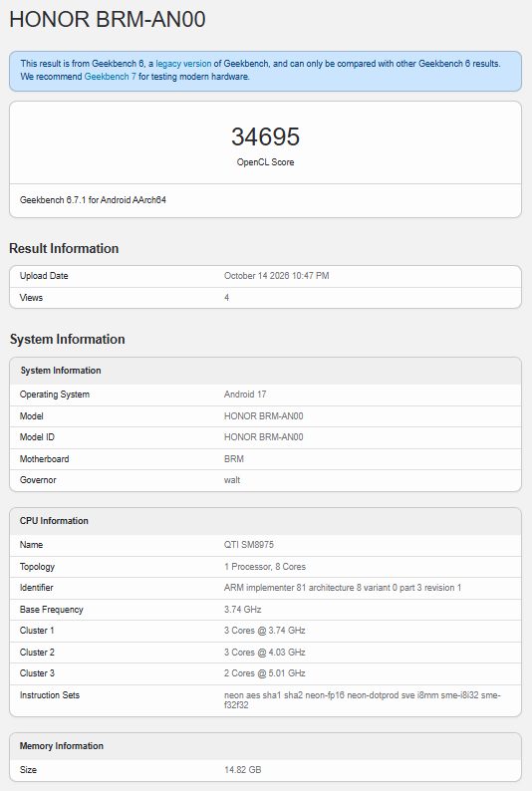Viewport: 532px width, 791px height.
Task: Select the OpenCL score 34695
Action: tap(265, 136)
